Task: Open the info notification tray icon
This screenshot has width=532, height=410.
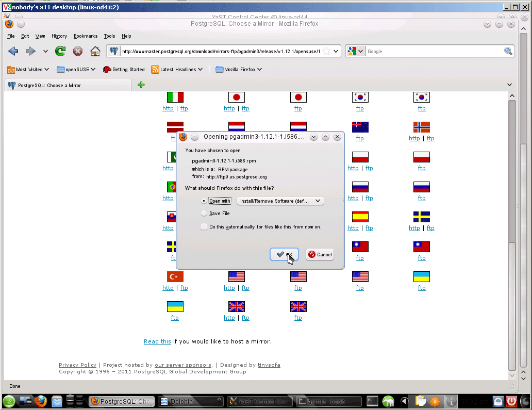Action: pyautogui.click(x=451, y=402)
